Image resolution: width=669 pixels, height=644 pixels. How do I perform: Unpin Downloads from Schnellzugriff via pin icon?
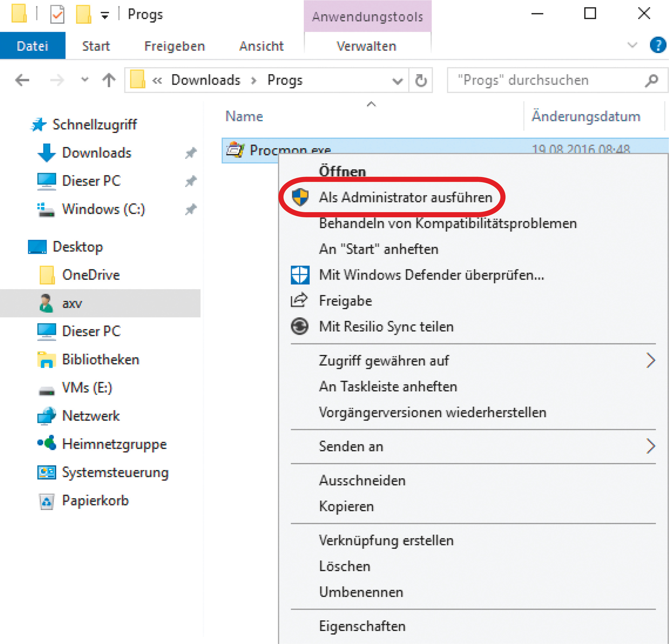[190, 153]
